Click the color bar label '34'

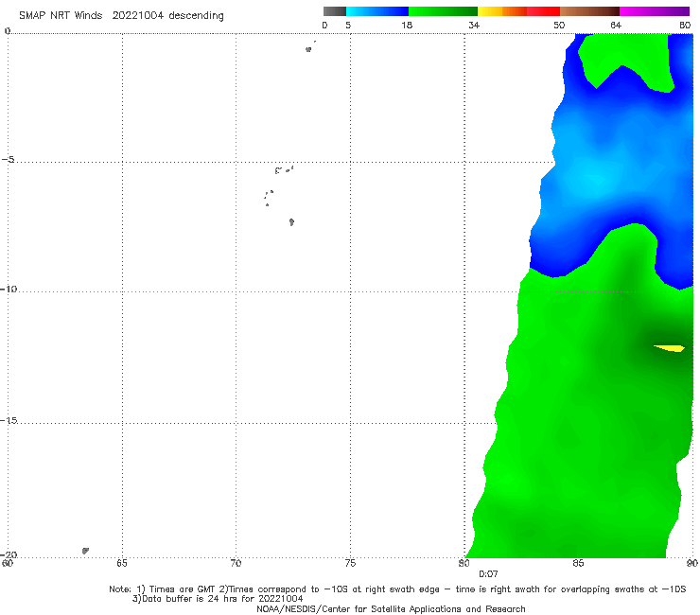(x=474, y=25)
